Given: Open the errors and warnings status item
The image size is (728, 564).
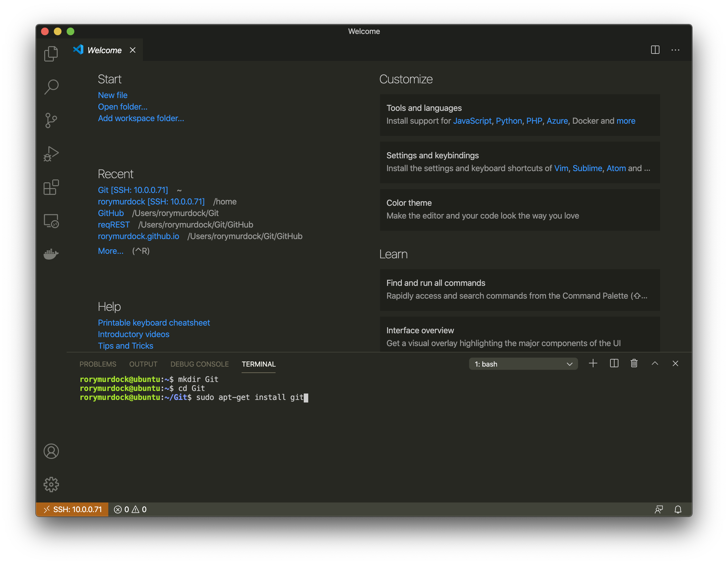Looking at the screenshot, I should (x=130, y=509).
